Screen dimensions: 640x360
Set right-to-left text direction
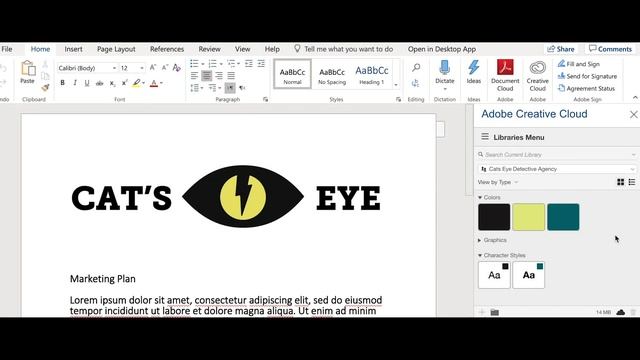pos(242,88)
